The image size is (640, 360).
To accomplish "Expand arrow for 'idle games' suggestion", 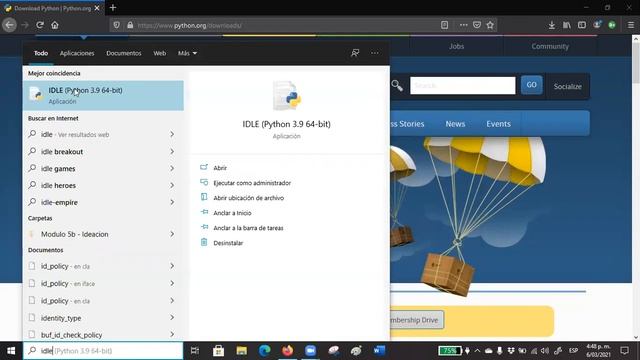I will pos(172,169).
